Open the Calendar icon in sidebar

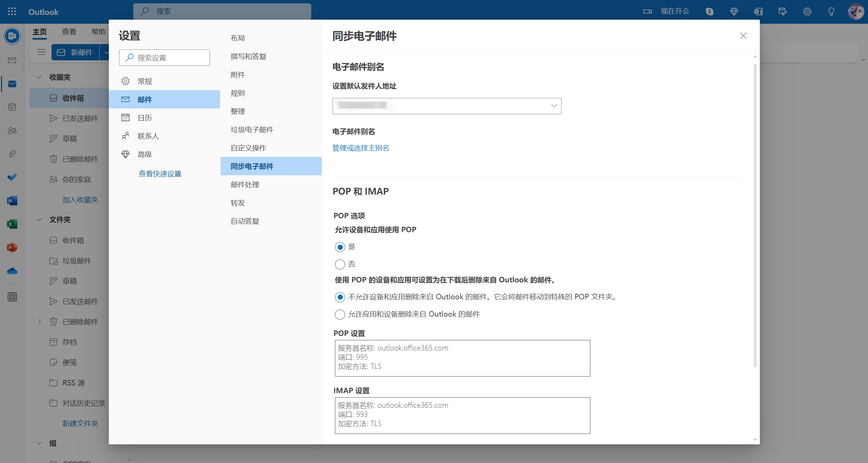pos(12,107)
